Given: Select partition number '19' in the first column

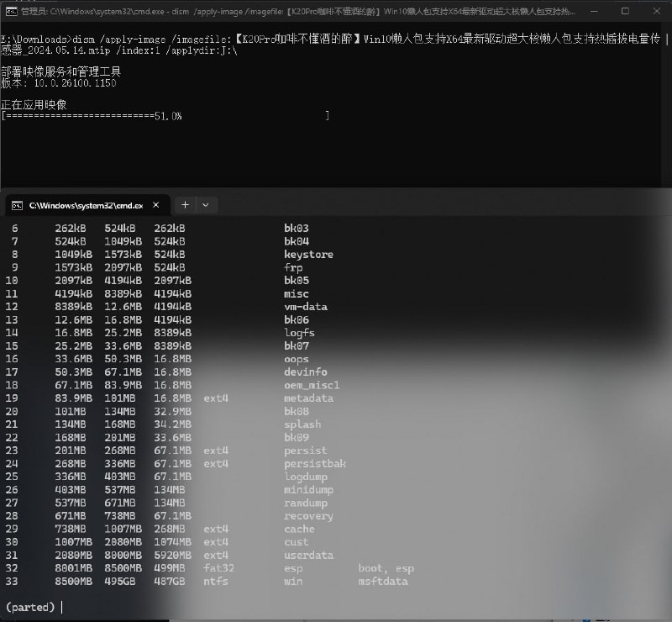Looking at the screenshot, I should coord(12,398).
